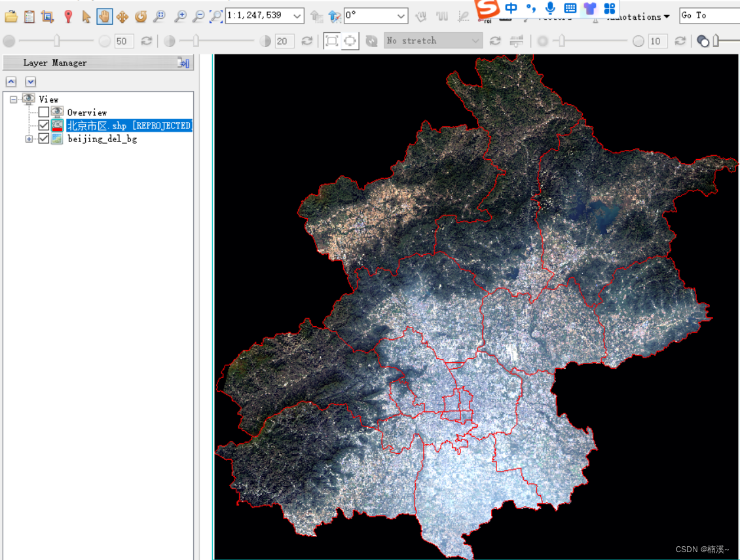The image size is (740, 560).
Task: Select the beijing_del_bg layer label
Action: point(102,139)
